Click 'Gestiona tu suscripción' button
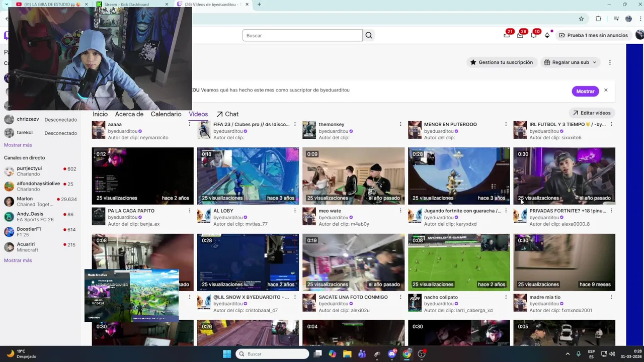The width and height of the screenshot is (644, 362). coord(501,62)
